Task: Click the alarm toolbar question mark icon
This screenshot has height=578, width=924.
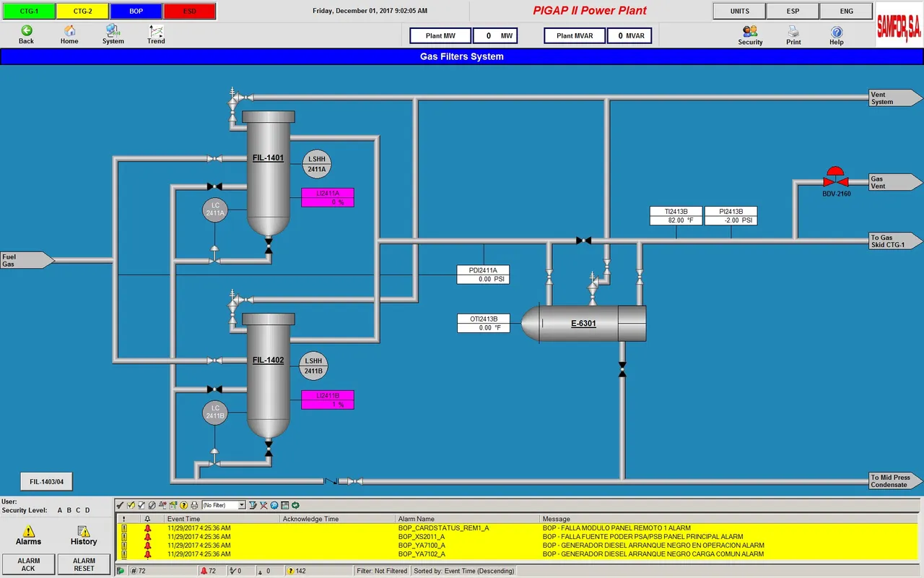Action: tap(183, 505)
